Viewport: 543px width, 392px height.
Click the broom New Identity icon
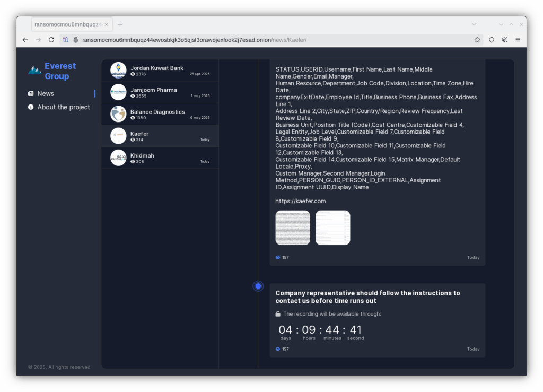(x=504, y=40)
